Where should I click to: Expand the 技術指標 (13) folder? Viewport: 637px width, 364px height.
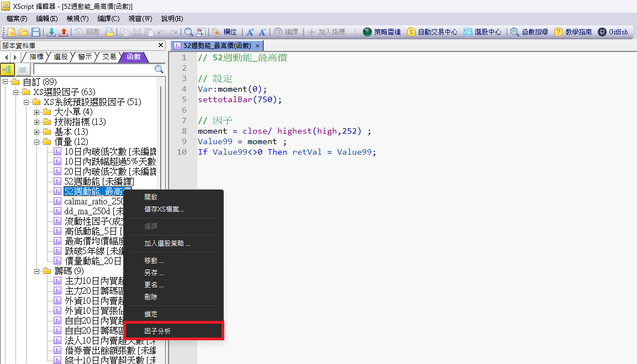click(x=37, y=122)
